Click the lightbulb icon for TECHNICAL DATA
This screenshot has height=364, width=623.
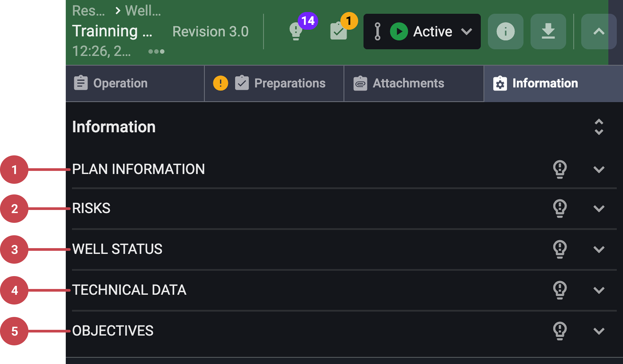coord(560,290)
